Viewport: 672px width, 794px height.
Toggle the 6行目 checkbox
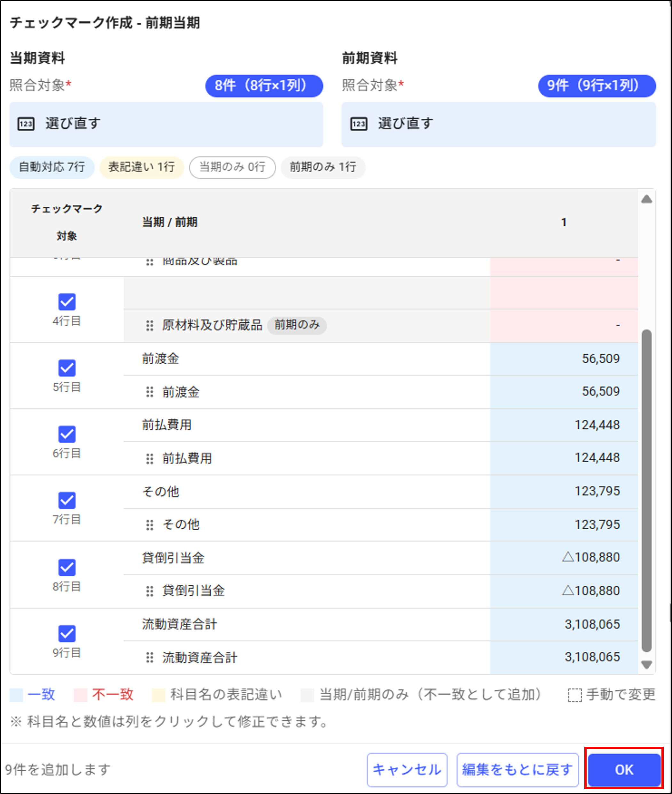click(x=67, y=434)
